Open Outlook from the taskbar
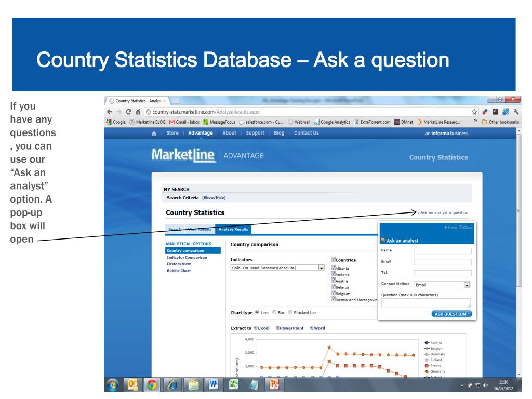 pos(132,385)
